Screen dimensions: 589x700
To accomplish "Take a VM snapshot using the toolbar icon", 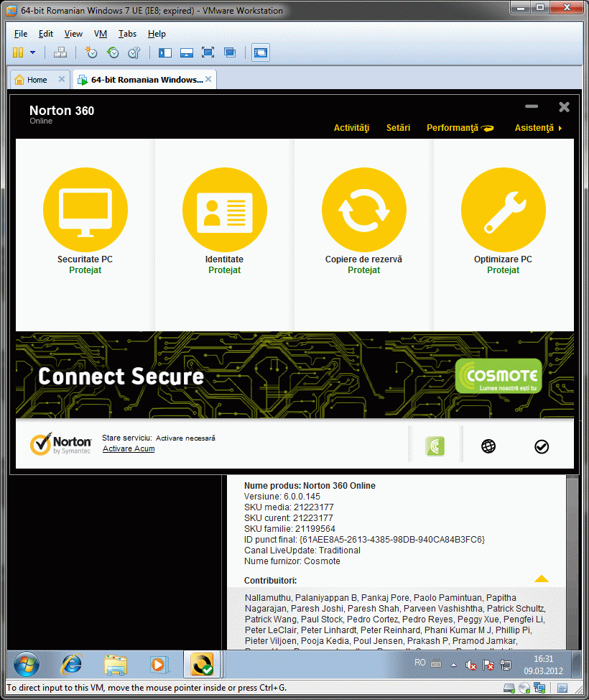I will click(x=91, y=52).
